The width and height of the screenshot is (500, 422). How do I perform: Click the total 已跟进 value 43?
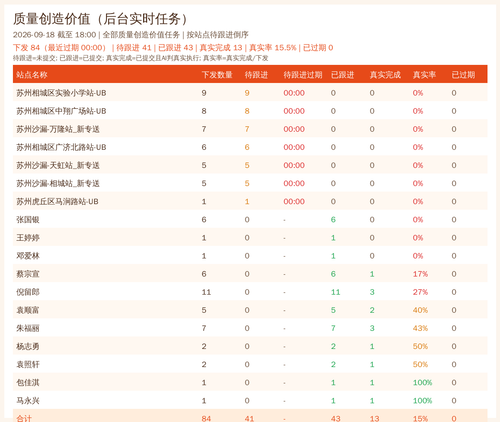click(x=335, y=418)
